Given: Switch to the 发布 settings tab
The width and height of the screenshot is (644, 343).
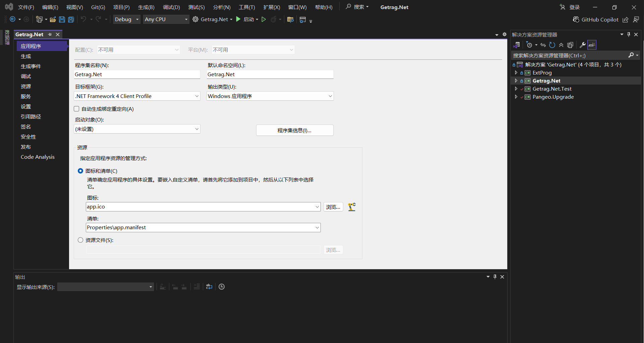Looking at the screenshot, I should coord(25,147).
